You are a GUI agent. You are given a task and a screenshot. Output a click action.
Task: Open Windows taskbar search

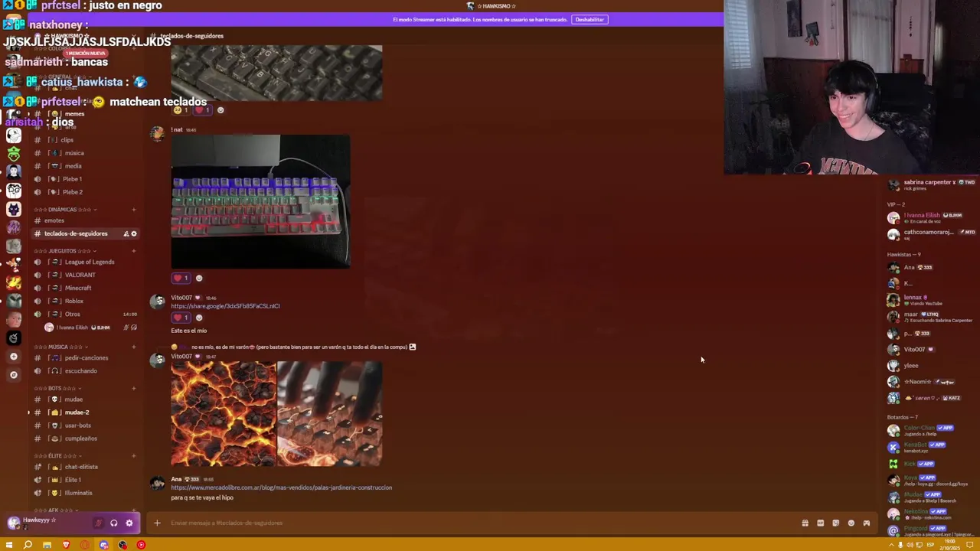point(28,545)
